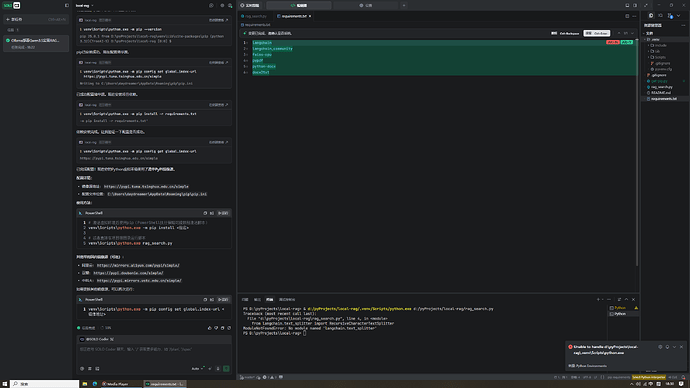Go to the previous change with the up arrow
690x388 pixels.
coord(619,33)
